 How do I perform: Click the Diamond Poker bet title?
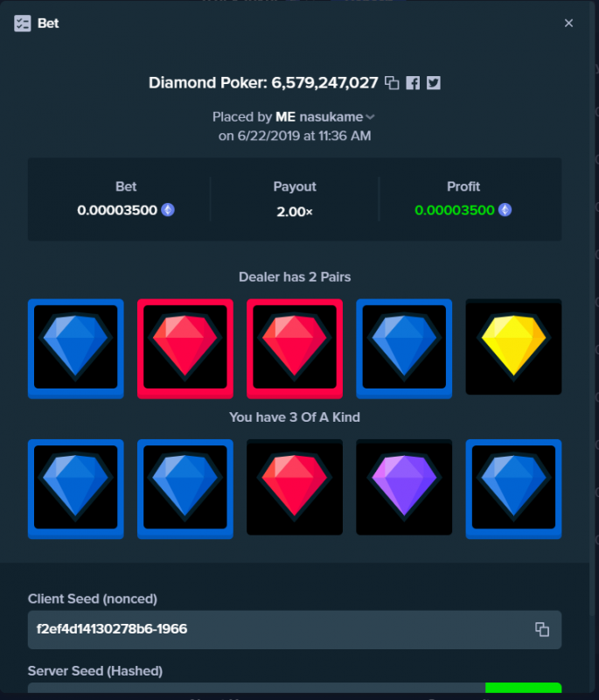click(263, 83)
